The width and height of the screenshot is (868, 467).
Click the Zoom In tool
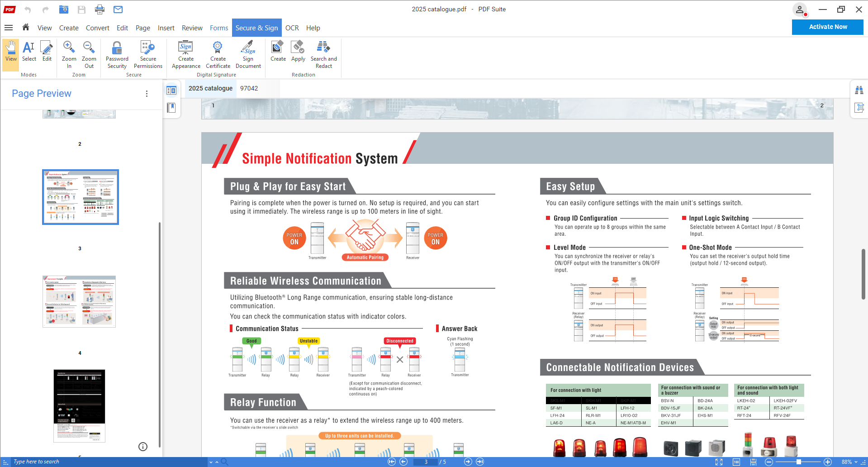click(x=69, y=53)
